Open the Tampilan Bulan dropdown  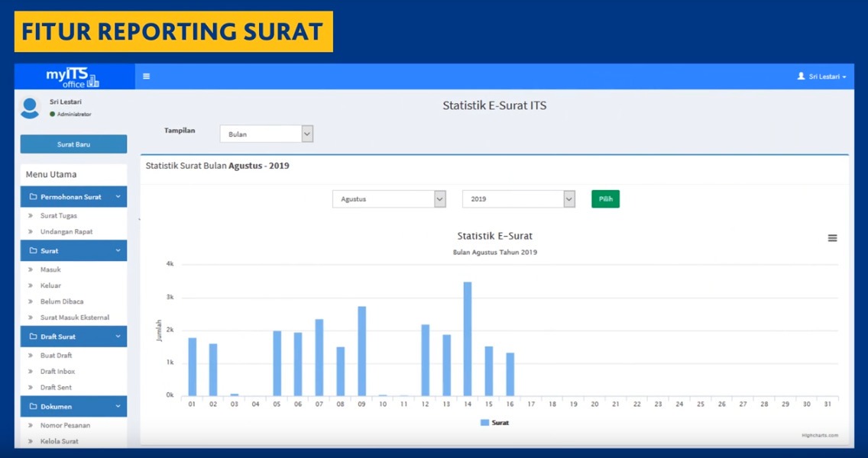(x=267, y=134)
